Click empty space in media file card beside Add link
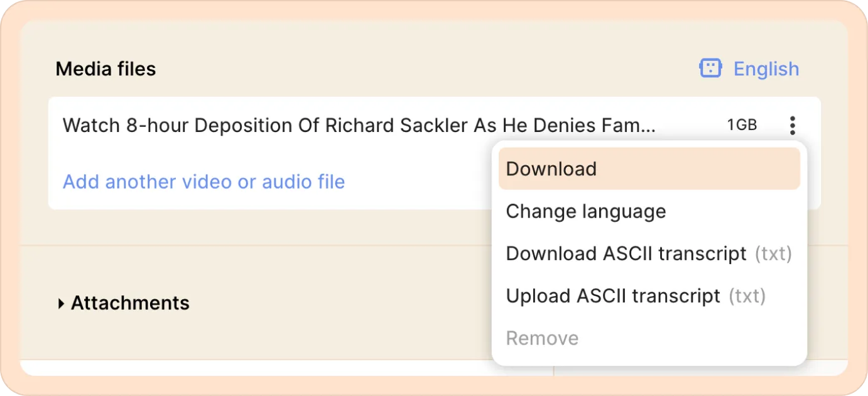The image size is (868, 396). [418, 182]
